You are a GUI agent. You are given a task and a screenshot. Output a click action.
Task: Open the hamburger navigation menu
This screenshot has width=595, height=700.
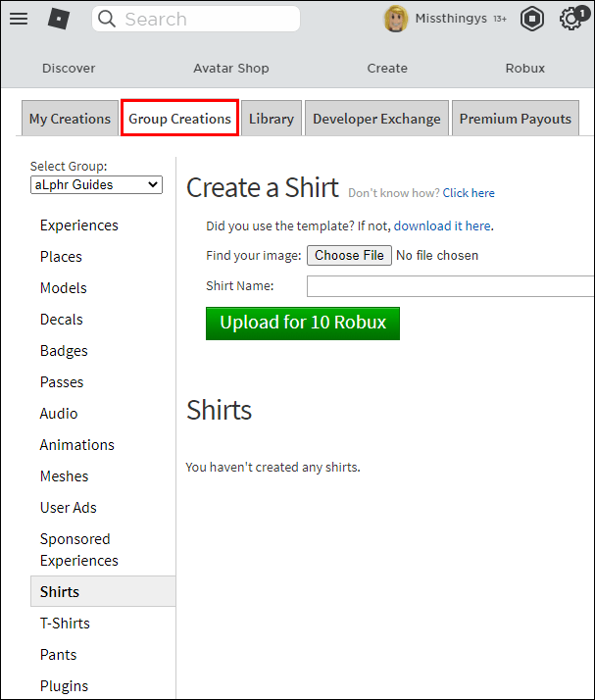click(19, 19)
